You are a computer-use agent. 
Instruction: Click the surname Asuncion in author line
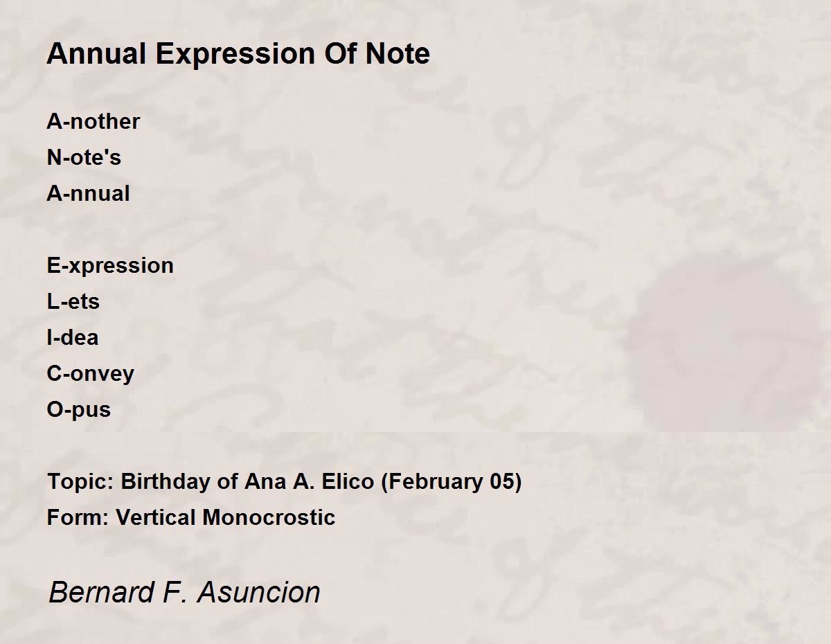[x=258, y=592]
